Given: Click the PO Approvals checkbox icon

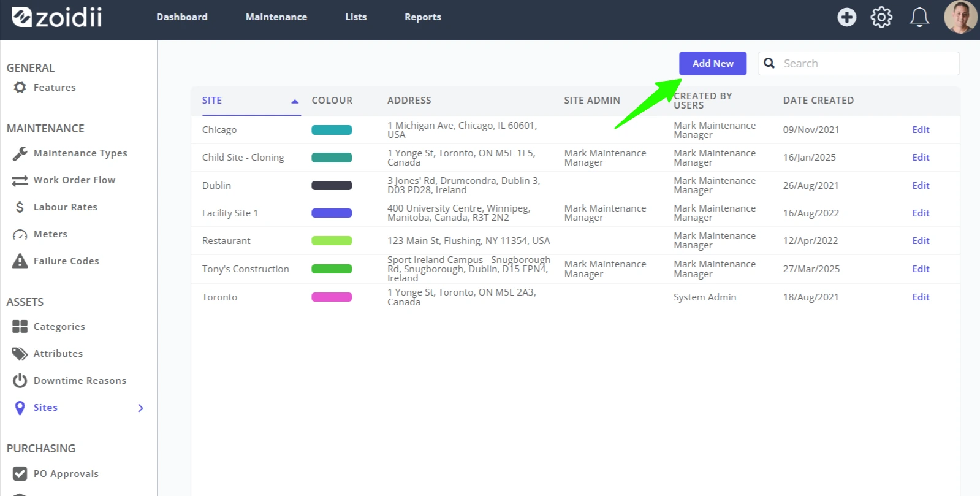Looking at the screenshot, I should (20, 474).
